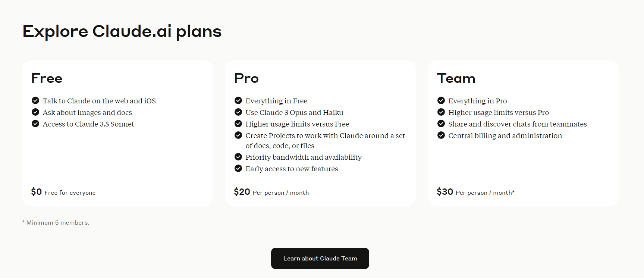This screenshot has height=278, width=644.
Task: Click checkmark icon beside 'Talk to Claude on the web and iOS'
Action: [35, 100]
